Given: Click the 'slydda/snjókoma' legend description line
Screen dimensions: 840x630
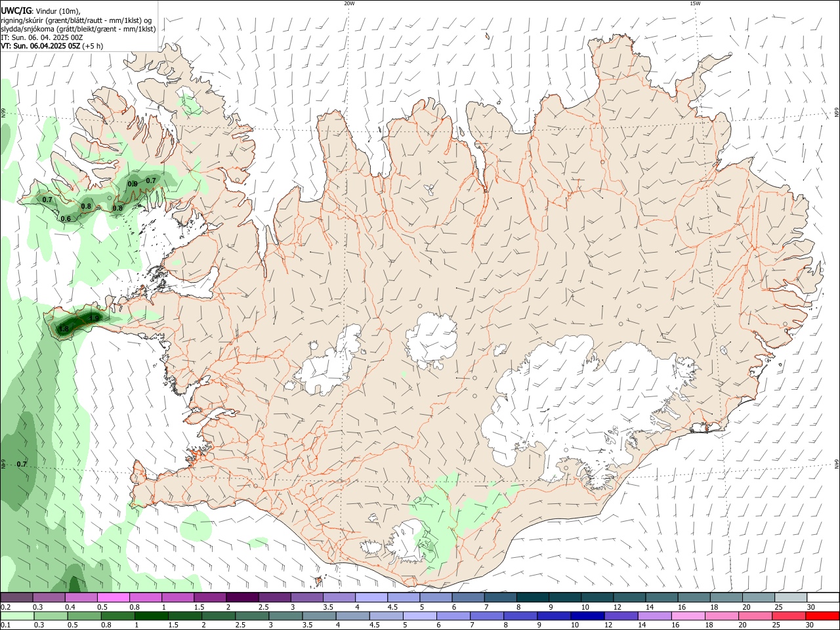Looking at the screenshot, I should 78,29.
